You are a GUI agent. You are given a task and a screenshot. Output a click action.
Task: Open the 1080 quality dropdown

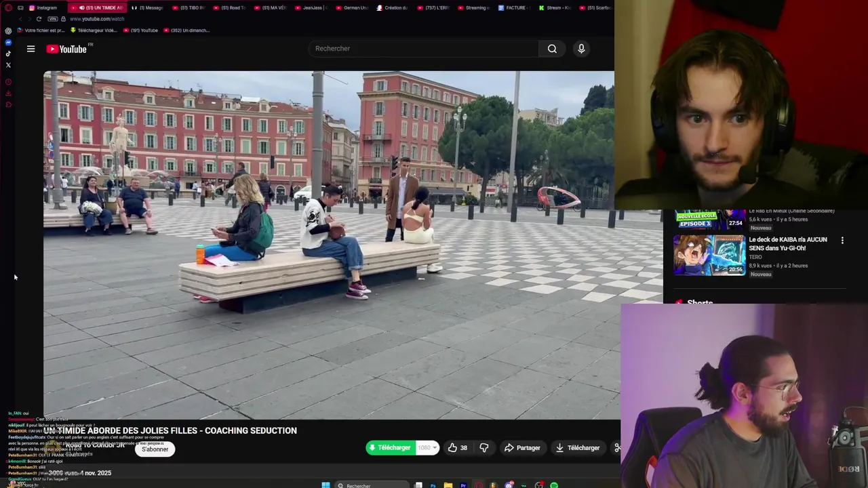click(x=427, y=448)
